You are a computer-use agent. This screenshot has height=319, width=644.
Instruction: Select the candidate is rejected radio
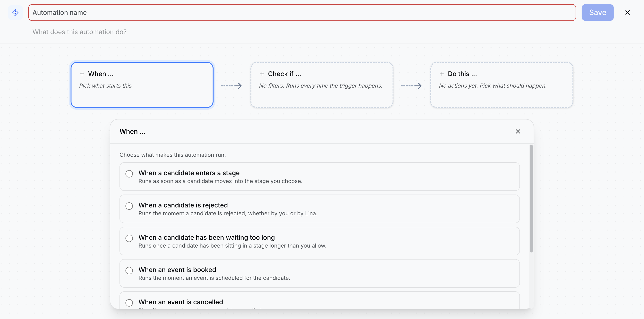coord(129,206)
